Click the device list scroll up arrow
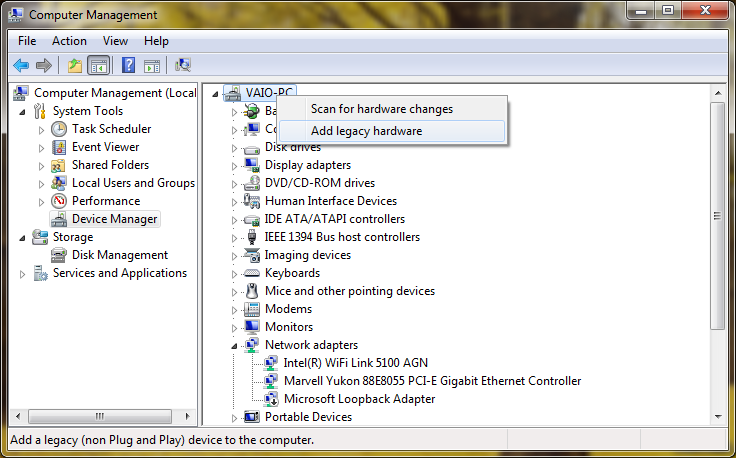Image resolution: width=736 pixels, height=458 pixels. point(718,93)
